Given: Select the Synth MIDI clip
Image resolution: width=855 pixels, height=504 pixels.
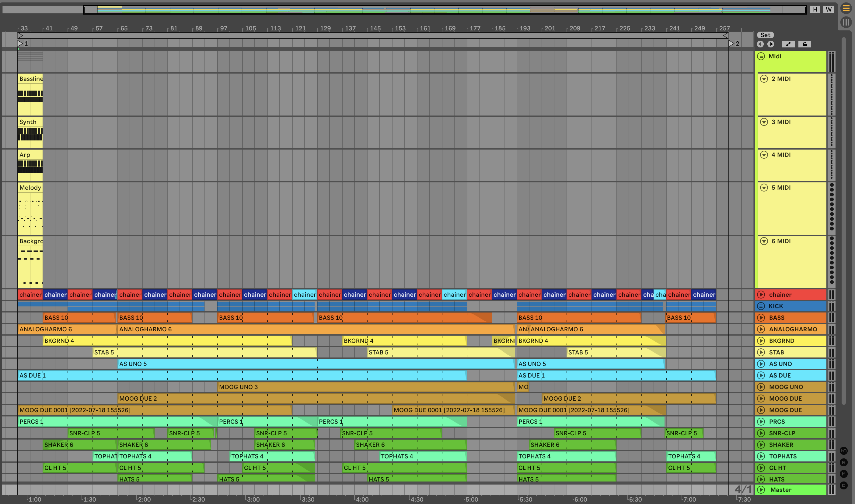Looking at the screenshot, I should tap(30, 133).
